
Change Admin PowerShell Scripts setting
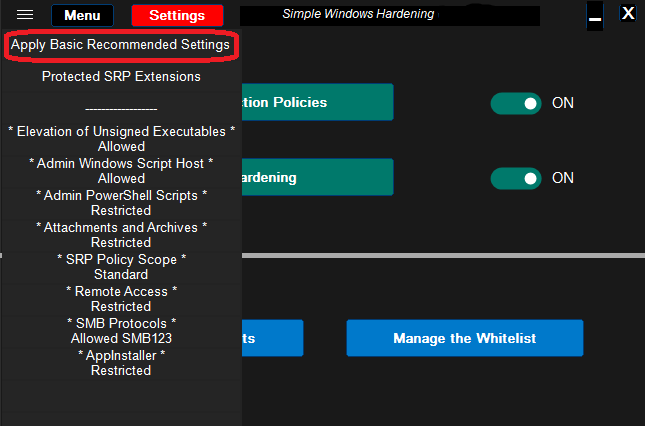121,202
